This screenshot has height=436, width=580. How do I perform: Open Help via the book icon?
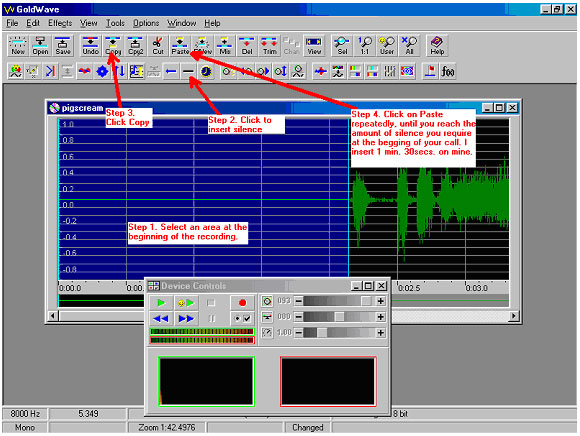pos(437,45)
